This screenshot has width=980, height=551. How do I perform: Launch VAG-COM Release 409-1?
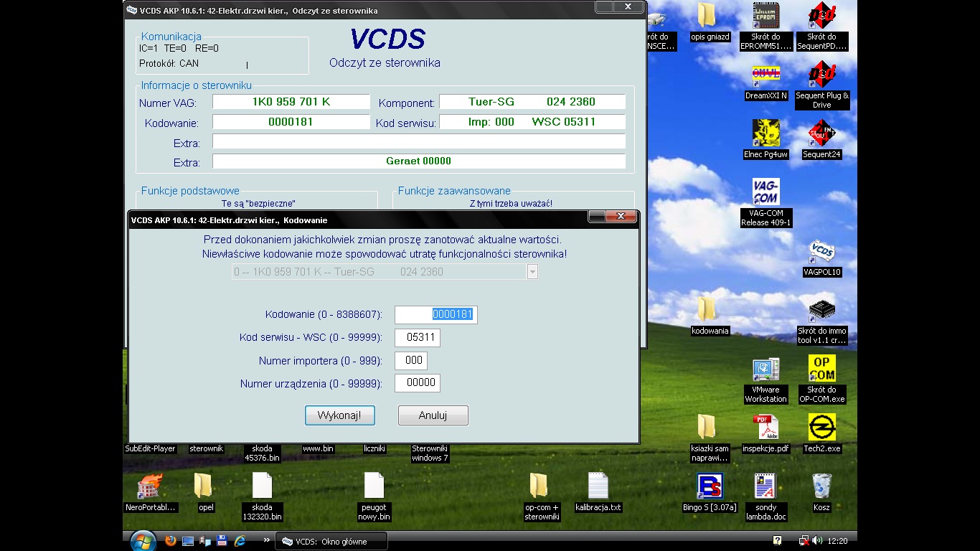coord(765,203)
